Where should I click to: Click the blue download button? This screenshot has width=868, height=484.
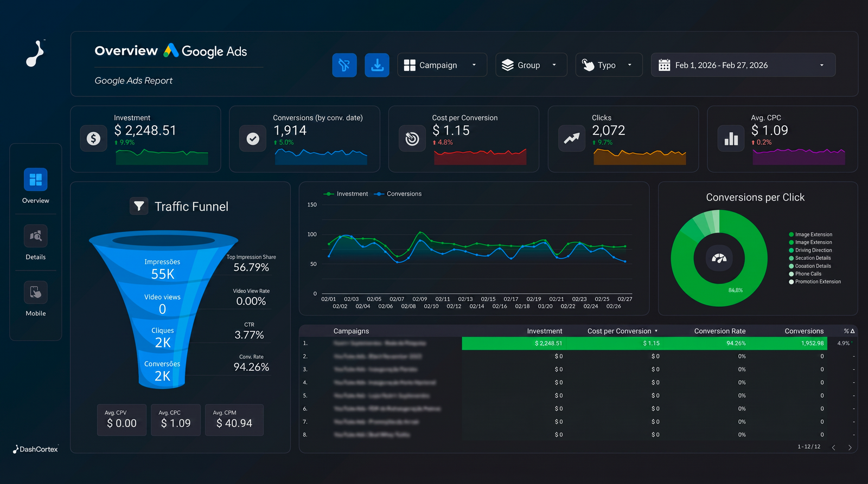(x=377, y=65)
